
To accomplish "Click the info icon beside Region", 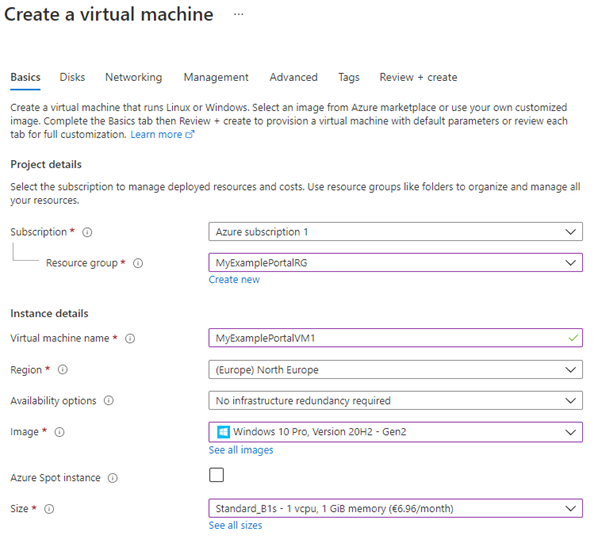I will pos(62,370).
